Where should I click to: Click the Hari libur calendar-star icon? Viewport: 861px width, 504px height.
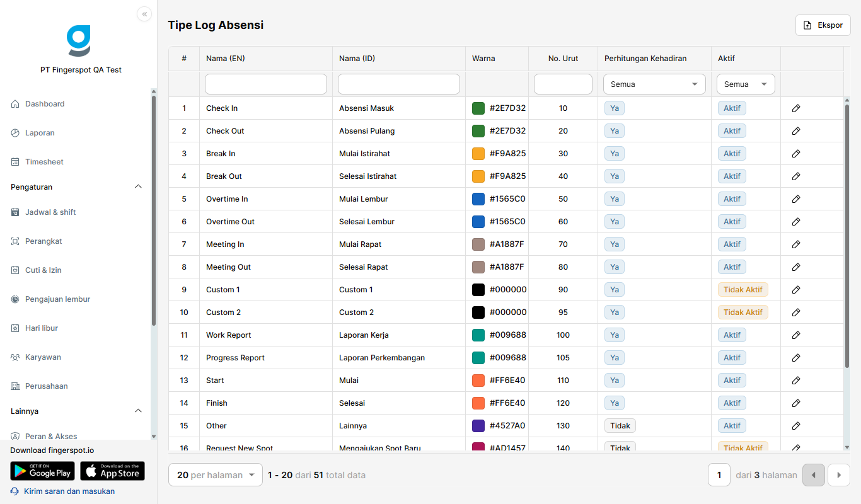[x=16, y=328]
